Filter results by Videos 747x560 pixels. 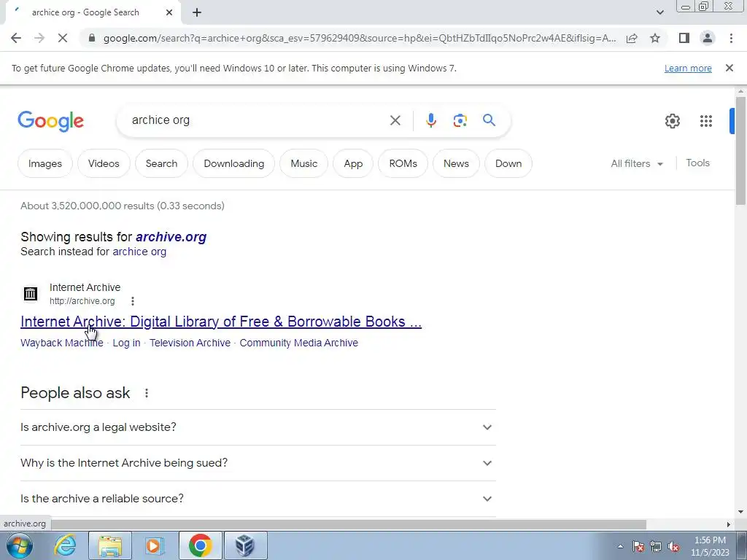pos(104,163)
